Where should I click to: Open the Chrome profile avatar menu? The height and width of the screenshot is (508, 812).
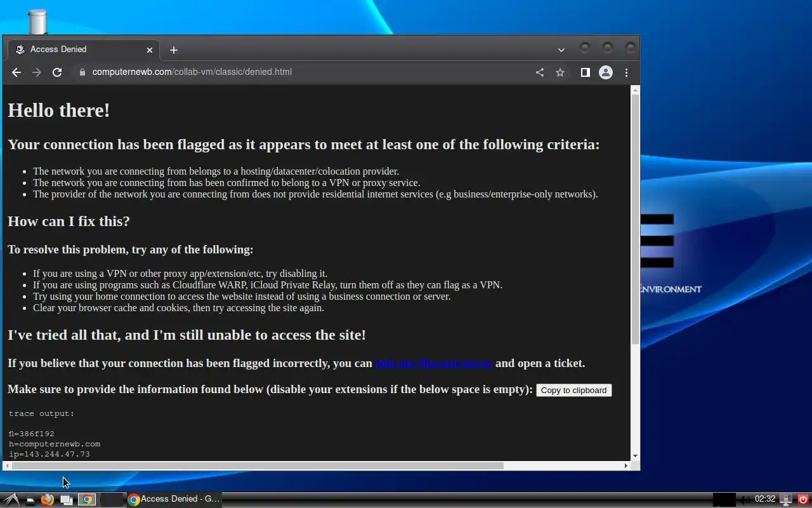click(x=606, y=72)
